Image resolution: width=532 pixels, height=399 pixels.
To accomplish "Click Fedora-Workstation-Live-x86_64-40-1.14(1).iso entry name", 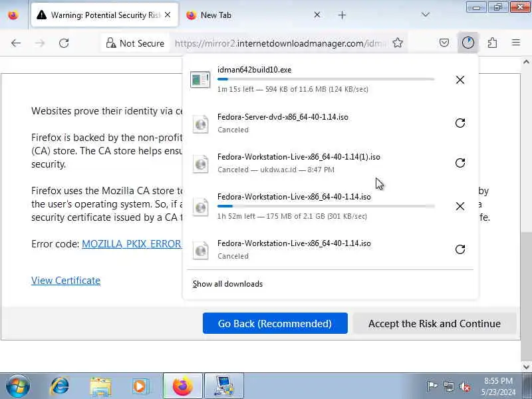I will coord(299,157).
